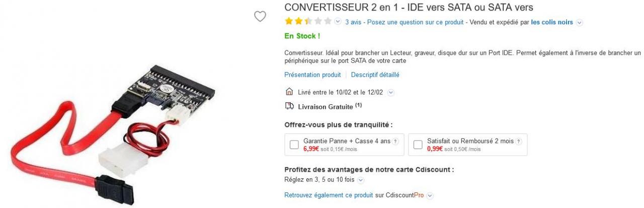Expand delivery date details chevron
The height and width of the screenshot is (208, 644).
[391, 93]
